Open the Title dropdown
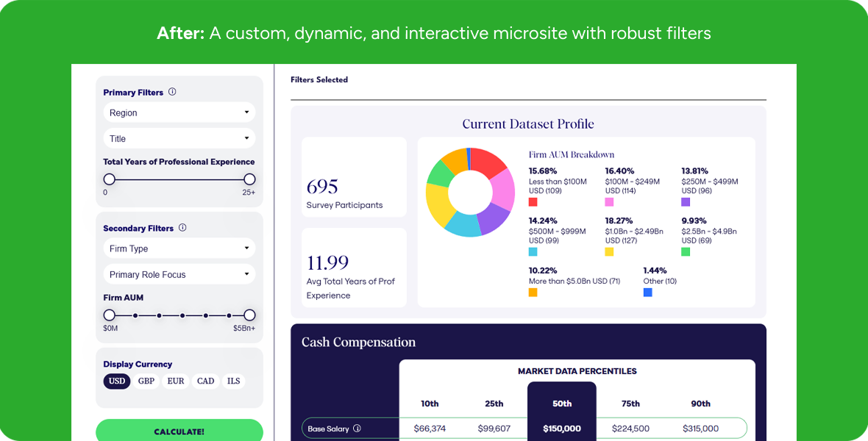 click(179, 138)
